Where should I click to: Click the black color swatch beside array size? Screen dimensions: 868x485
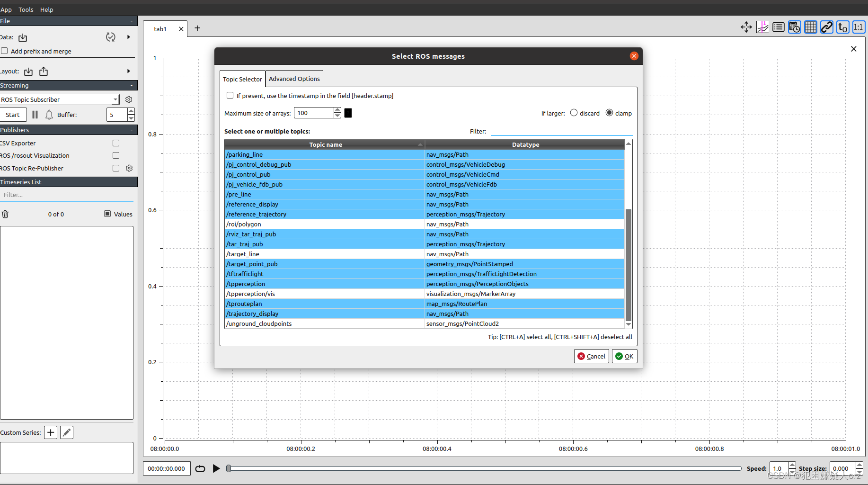(348, 113)
